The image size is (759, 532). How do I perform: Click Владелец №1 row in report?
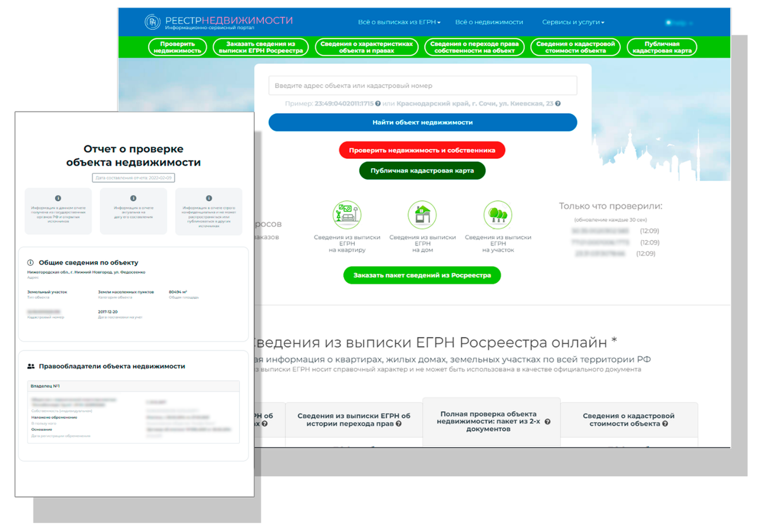[x=133, y=386]
